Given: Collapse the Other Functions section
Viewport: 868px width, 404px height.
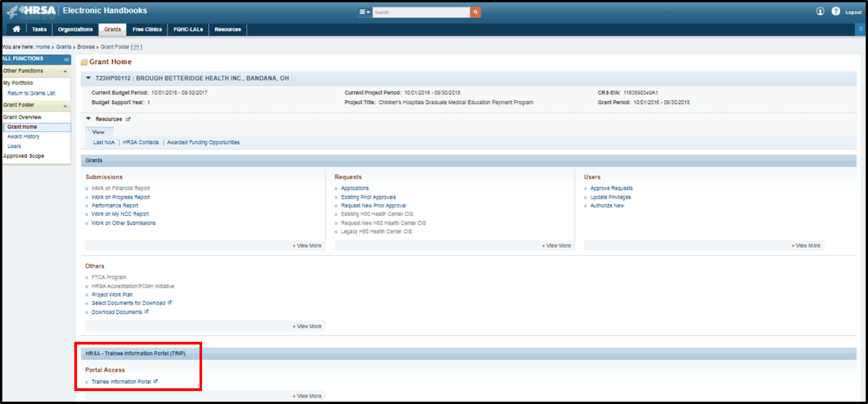Looking at the screenshot, I should click(65, 71).
